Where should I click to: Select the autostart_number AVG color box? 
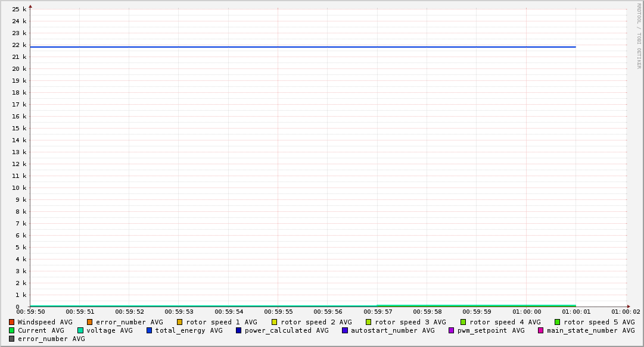click(x=345, y=330)
